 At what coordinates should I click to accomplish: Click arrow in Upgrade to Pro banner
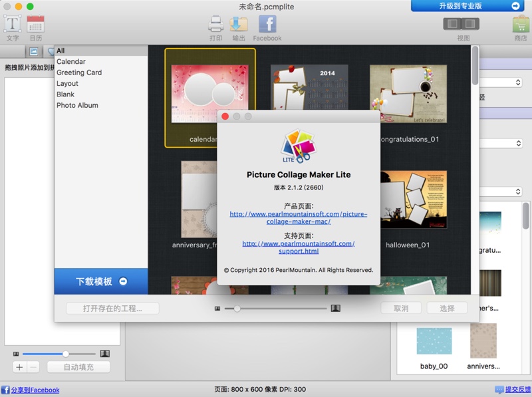pyautogui.click(x=515, y=6)
